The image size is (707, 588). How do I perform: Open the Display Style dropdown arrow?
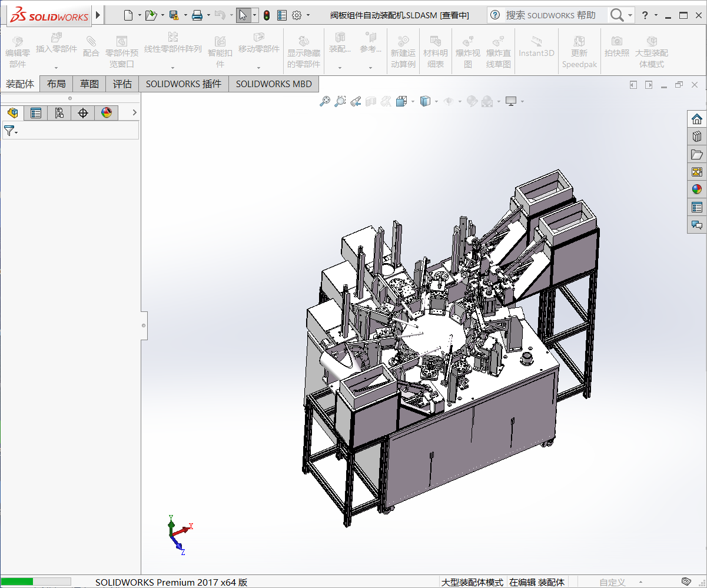pyautogui.click(x=436, y=102)
